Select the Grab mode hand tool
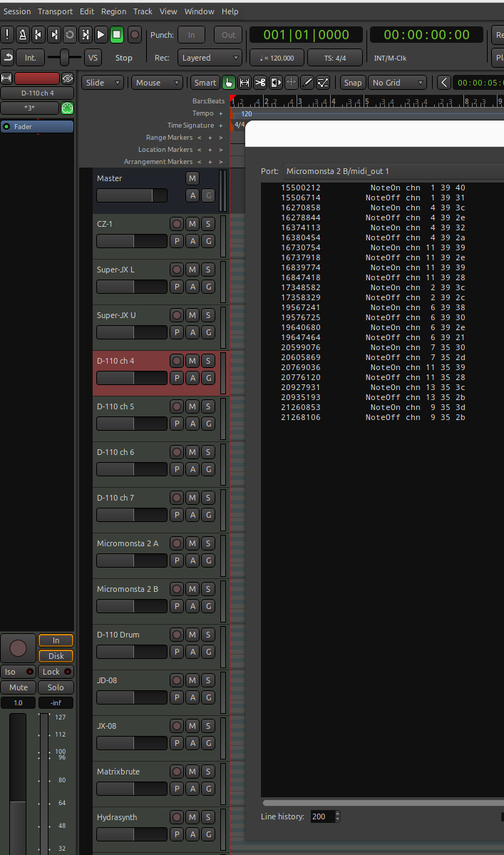504x855 pixels. (x=229, y=83)
